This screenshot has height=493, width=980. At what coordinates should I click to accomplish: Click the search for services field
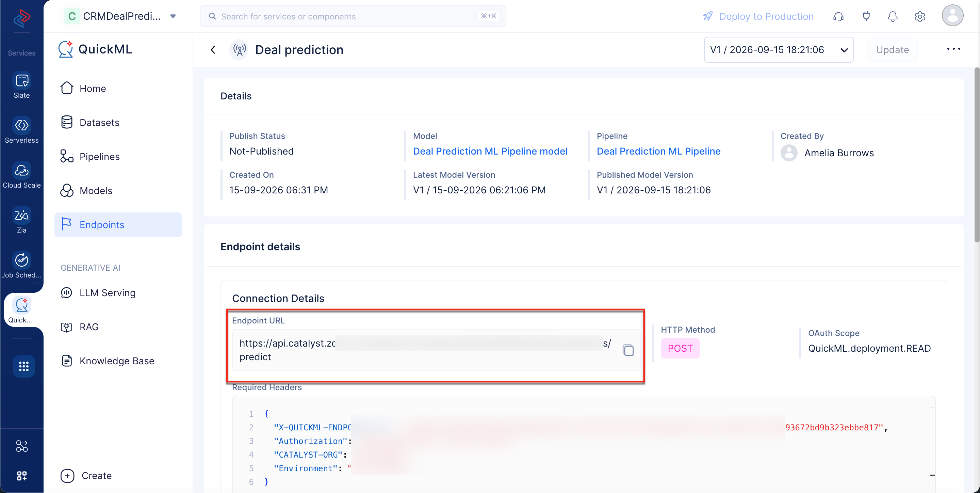[x=353, y=16]
